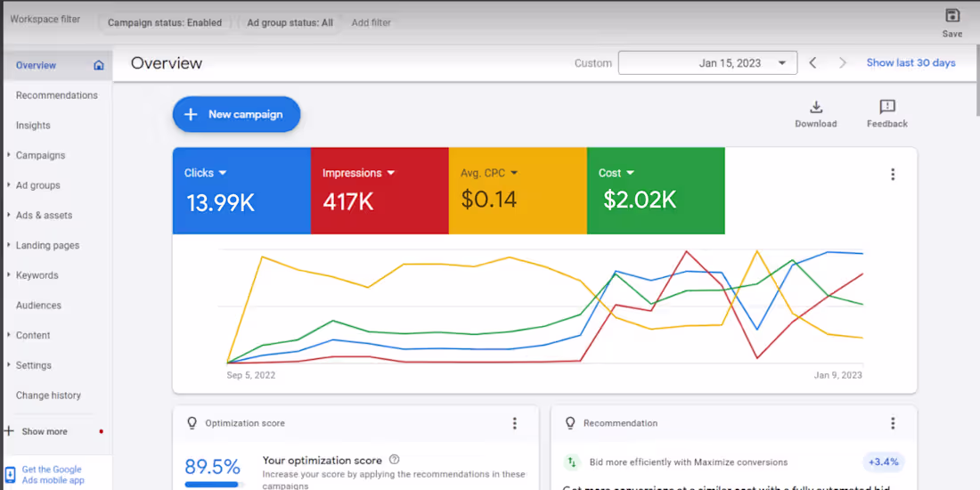Open Get the Google Ads mobile app link
This screenshot has height=490, width=980.
[x=52, y=474]
